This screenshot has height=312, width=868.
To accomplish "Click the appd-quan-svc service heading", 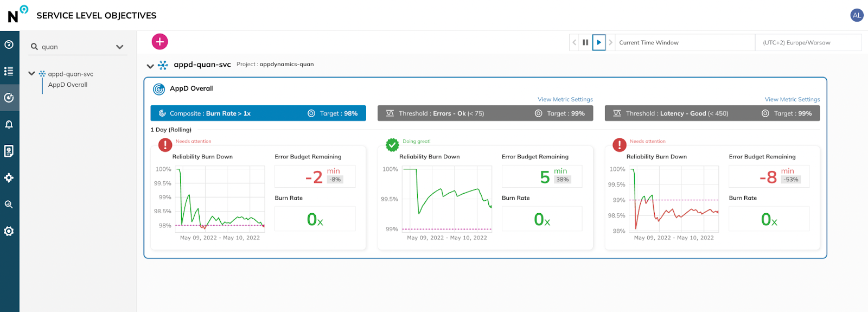I will point(202,65).
